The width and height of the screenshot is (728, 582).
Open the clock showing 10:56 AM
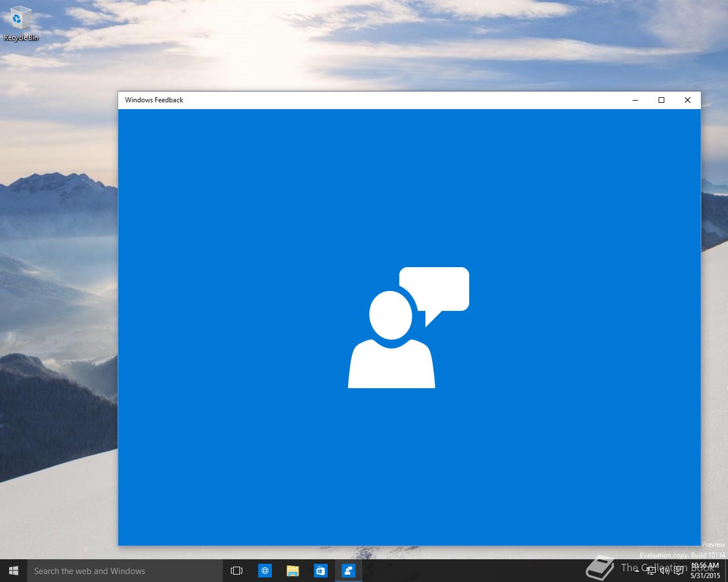[705, 571]
